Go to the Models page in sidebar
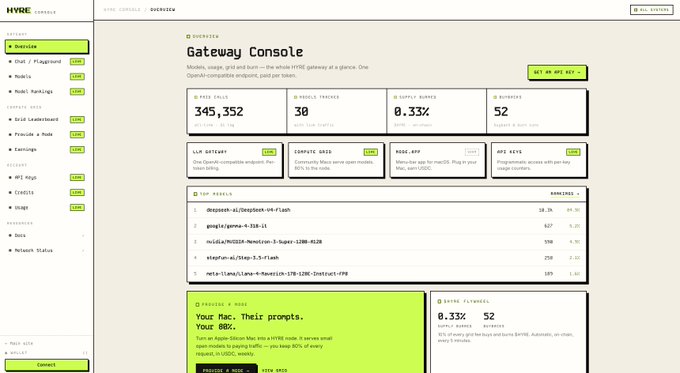 click(47, 76)
